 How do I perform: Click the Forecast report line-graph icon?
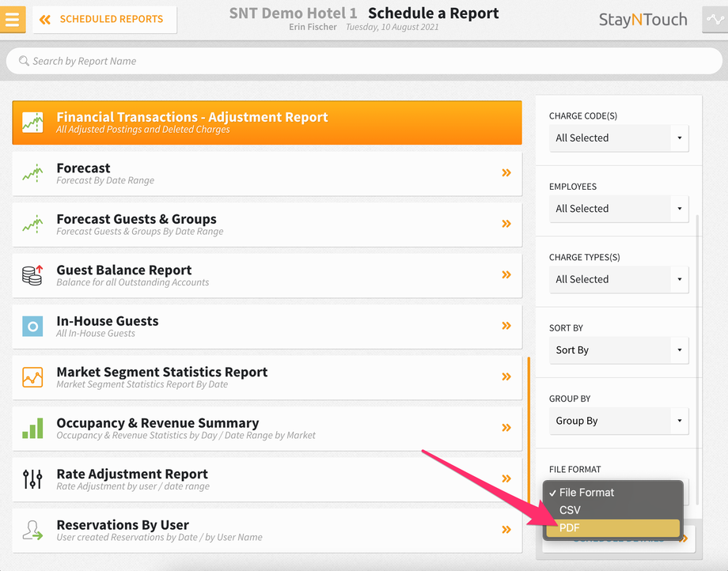(x=32, y=173)
